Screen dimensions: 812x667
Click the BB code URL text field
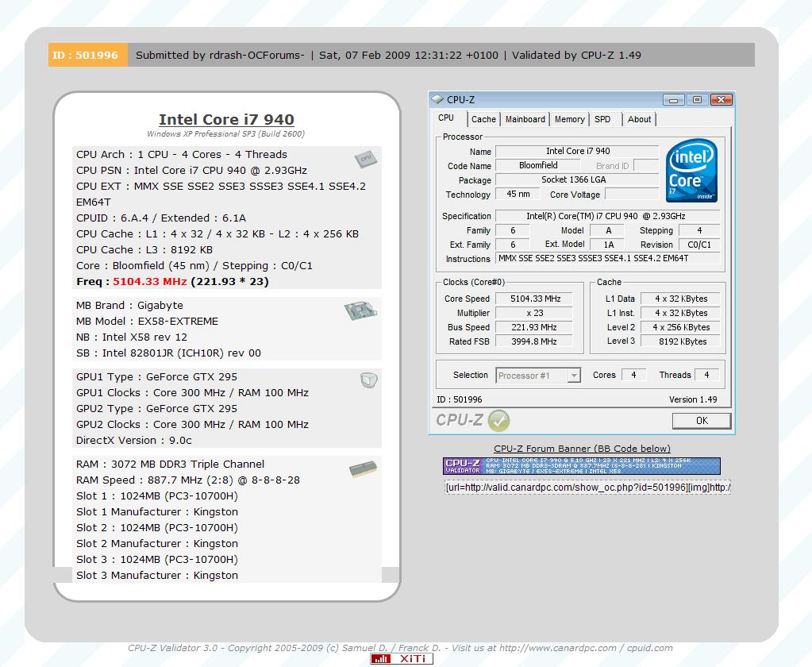587,488
